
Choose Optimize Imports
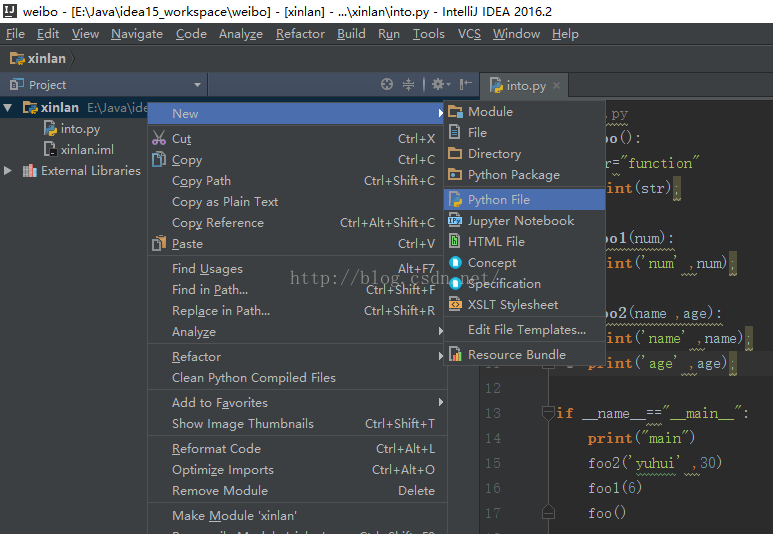click(x=297, y=469)
